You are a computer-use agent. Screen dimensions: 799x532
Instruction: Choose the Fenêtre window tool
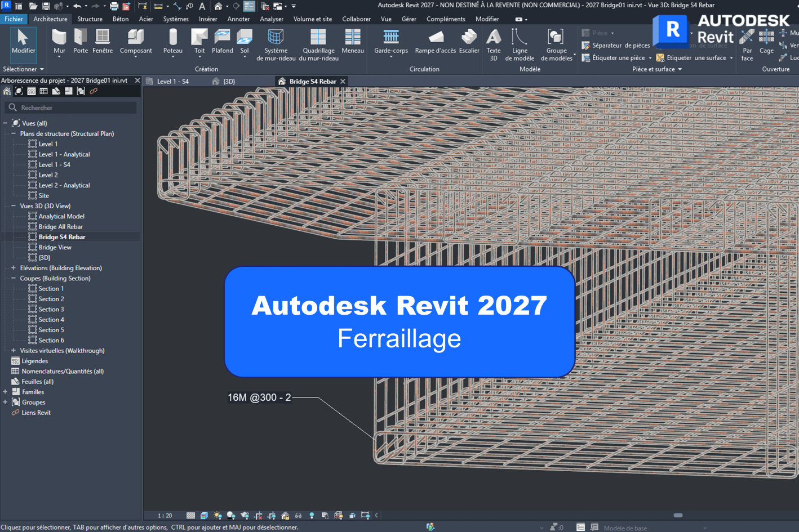pos(103,42)
